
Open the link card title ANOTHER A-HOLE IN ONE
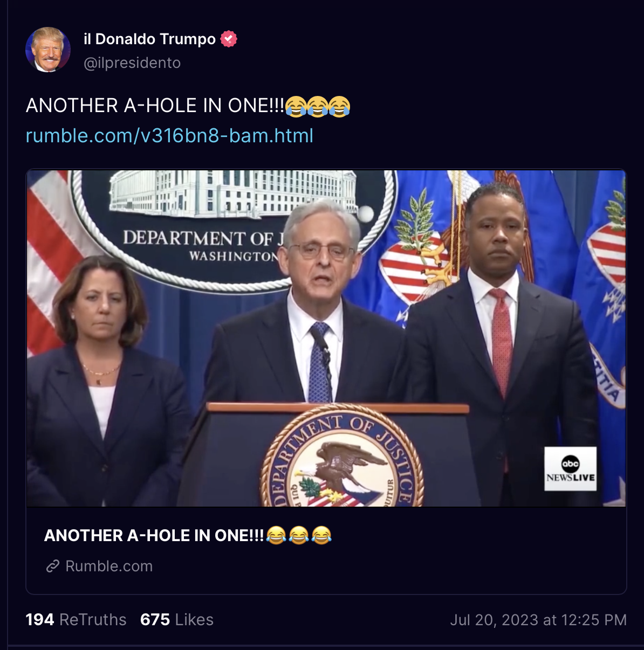pyautogui.click(x=154, y=535)
